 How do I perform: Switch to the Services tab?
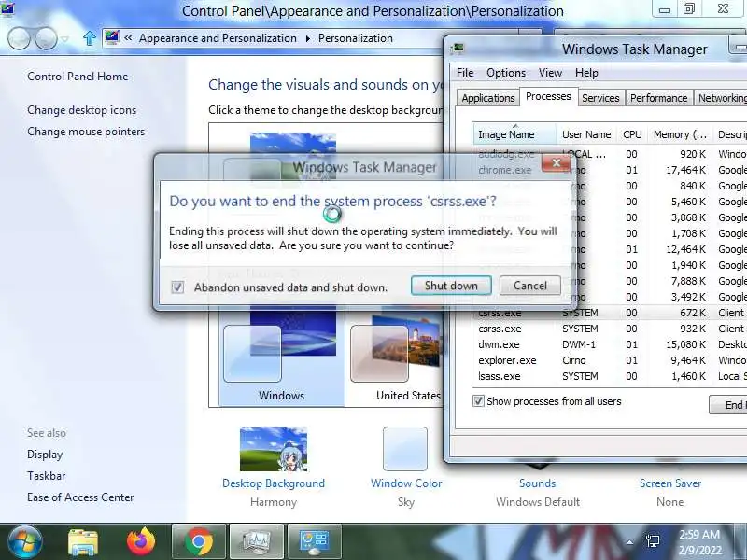point(600,98)
